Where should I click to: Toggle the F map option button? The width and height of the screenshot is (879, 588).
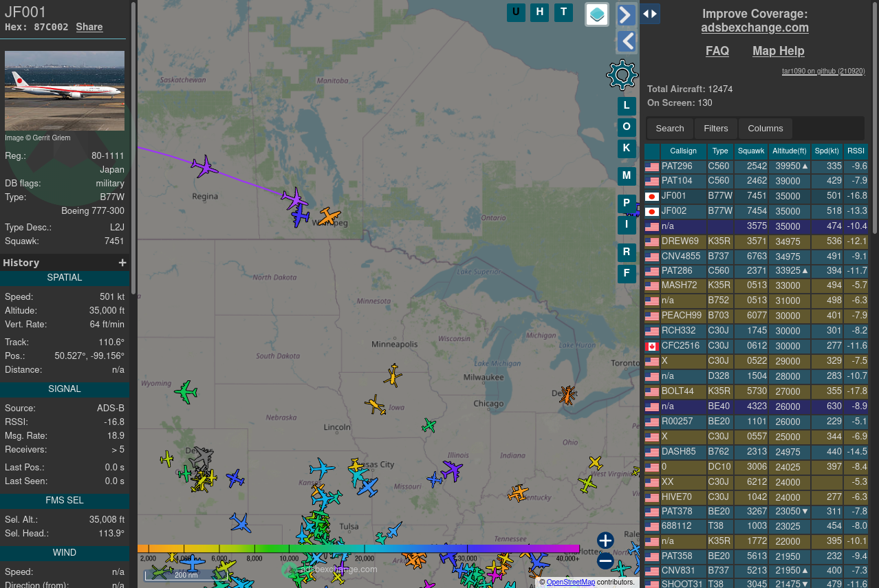pyautogui.click(x=627, y=274)
